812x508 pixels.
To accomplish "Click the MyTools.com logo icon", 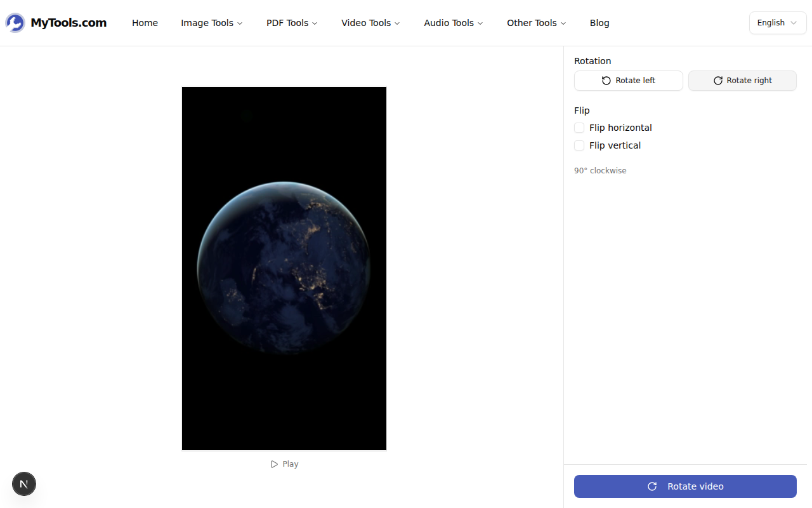I will pyautogui.click(x=14, y=22).
